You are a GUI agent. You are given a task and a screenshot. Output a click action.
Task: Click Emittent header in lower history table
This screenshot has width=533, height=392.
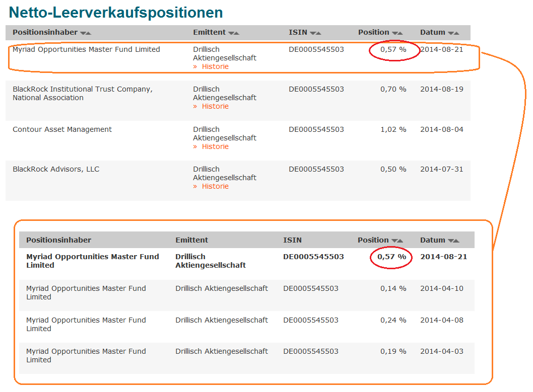pyautogui.click(x=192, y=240)
